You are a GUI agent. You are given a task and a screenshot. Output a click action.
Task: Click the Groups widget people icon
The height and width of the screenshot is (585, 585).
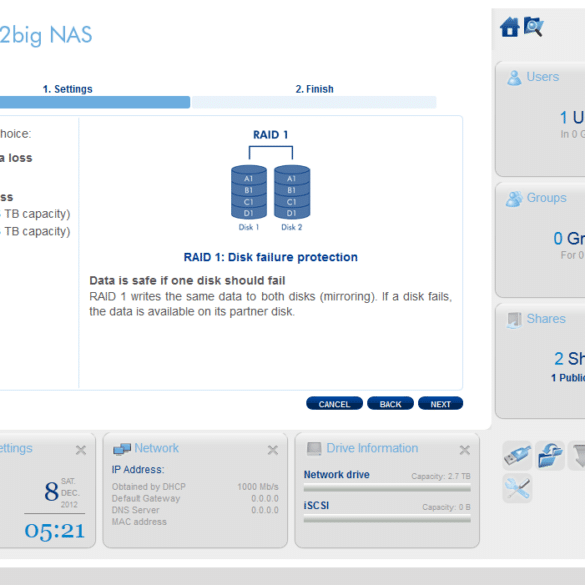click(514, 198)
